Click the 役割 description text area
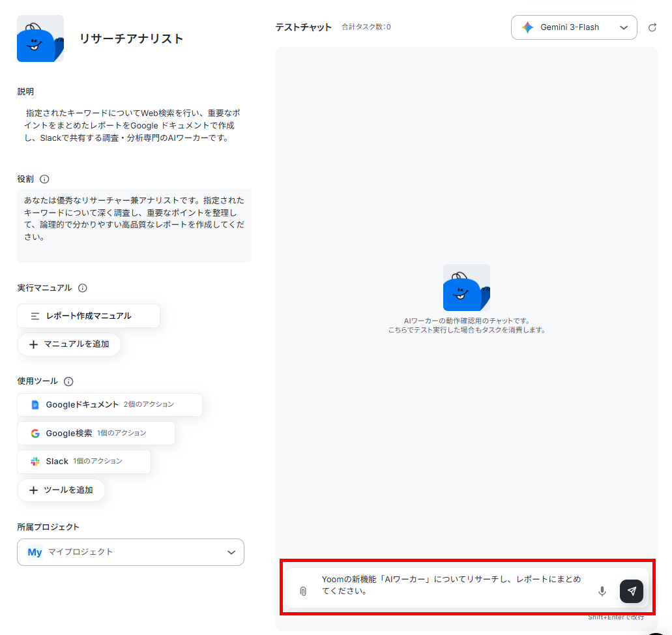This screenshot has height=635, width=672. (x=134, y=226)
